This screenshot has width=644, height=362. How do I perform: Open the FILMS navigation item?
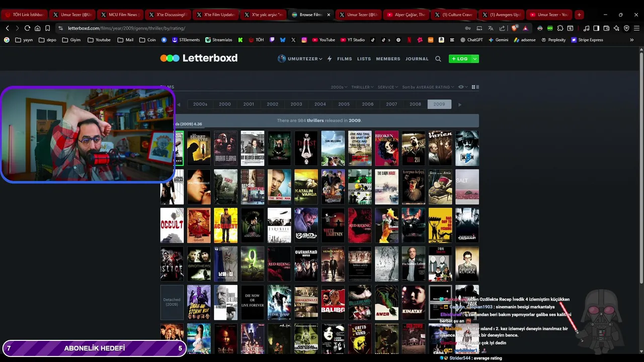click(345, 59)
